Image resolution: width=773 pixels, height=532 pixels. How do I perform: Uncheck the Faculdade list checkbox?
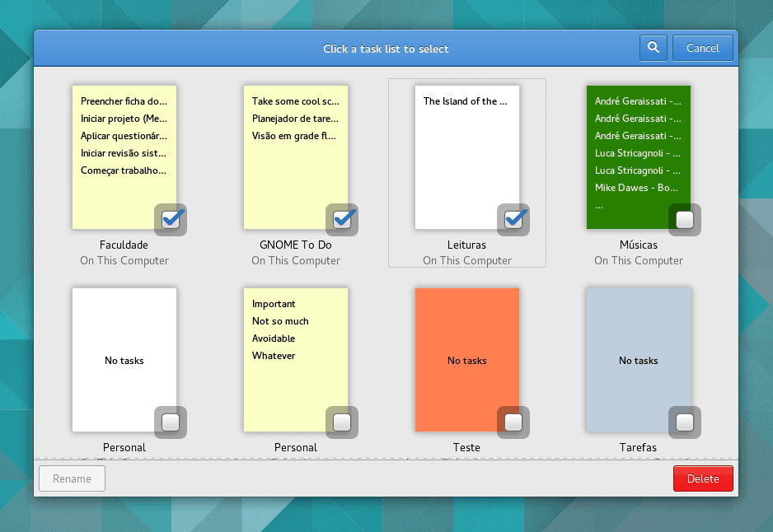(171, 219)
